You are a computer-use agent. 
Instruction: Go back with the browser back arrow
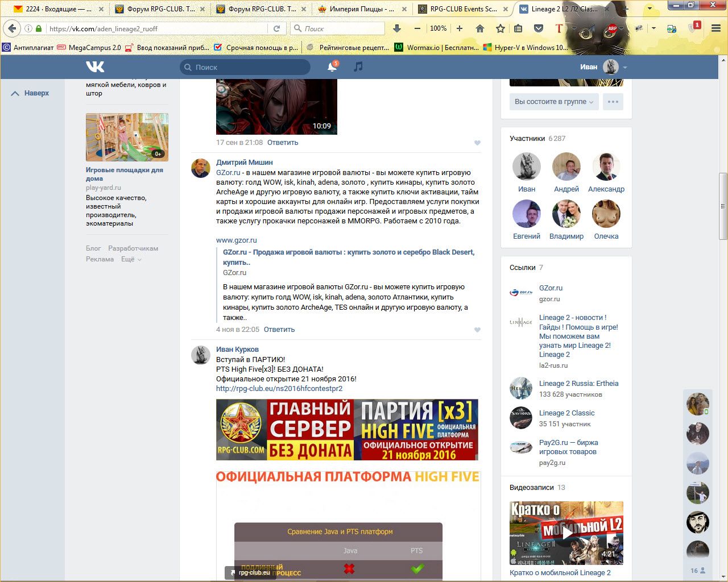[13, 28]
